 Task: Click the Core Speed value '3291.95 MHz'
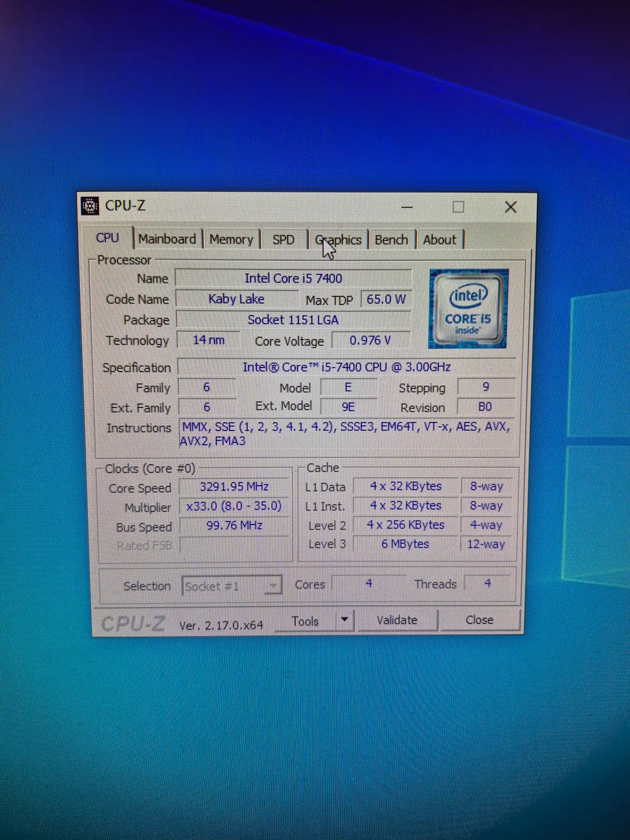[234, 487]
